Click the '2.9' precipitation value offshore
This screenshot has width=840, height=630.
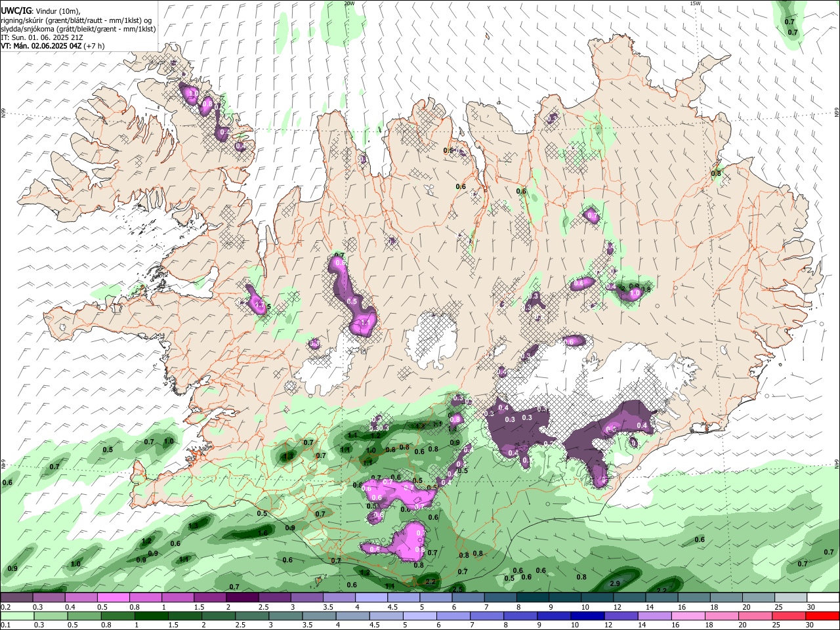pyautogui.click(x=615, y=583)
